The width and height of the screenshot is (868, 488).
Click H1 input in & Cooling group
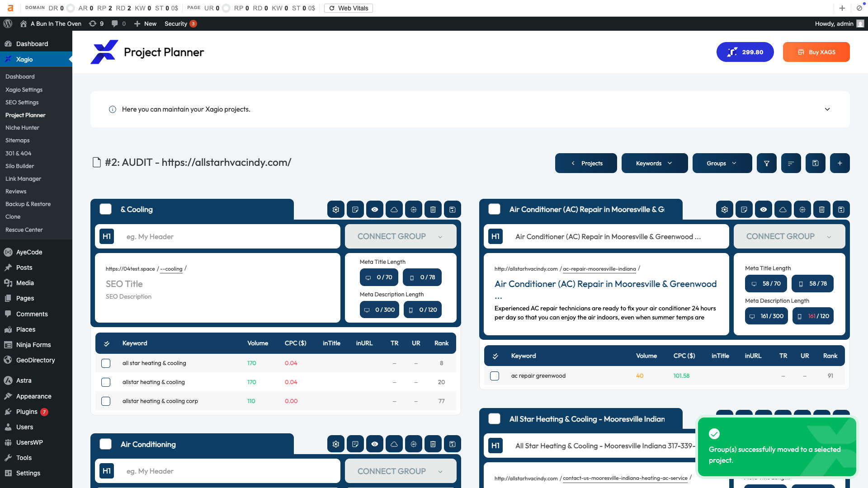[x=231, y=236]
